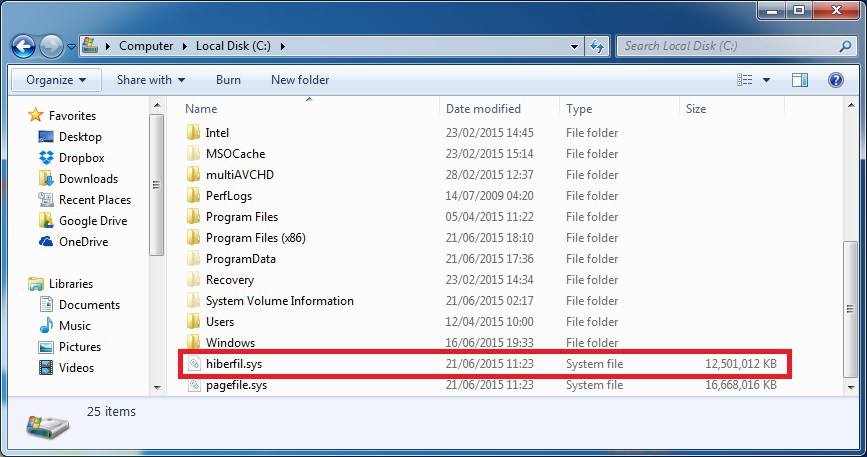Click the New folder button
Screen dimensions: 867x457
[300, 80]
